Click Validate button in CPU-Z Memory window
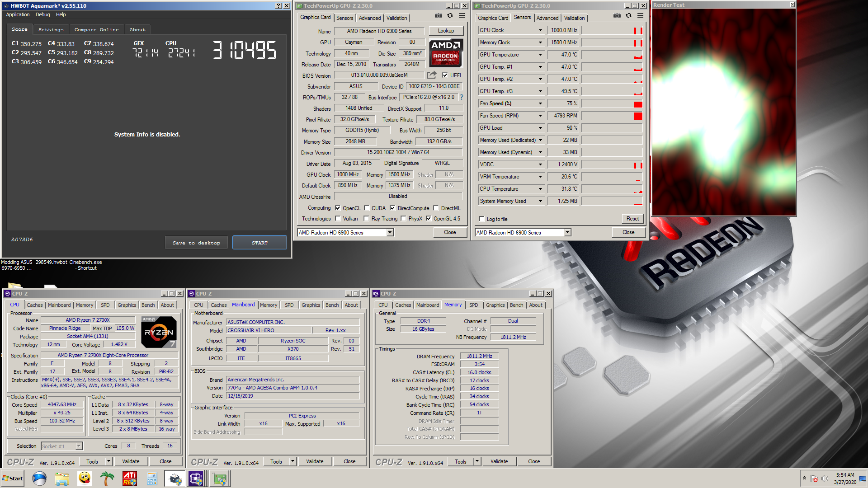Image resolution: width=868 pixels, height=488 pixels. tap(499, 461)
